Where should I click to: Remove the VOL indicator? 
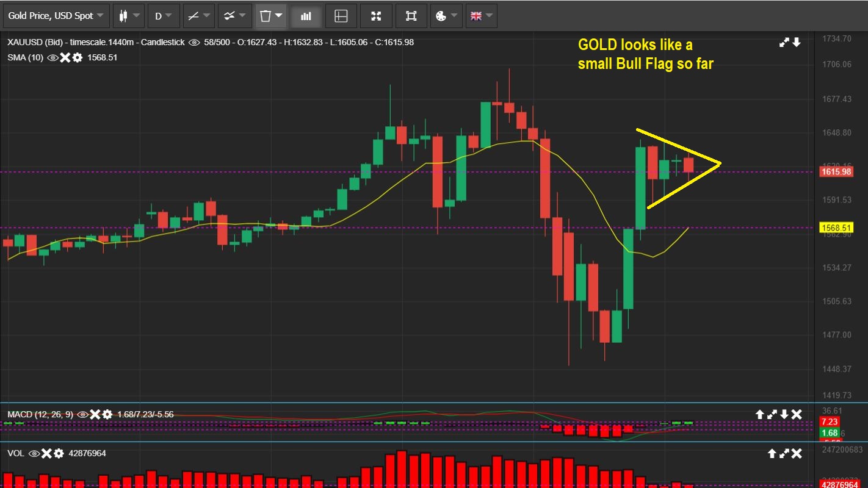[46, 454]
